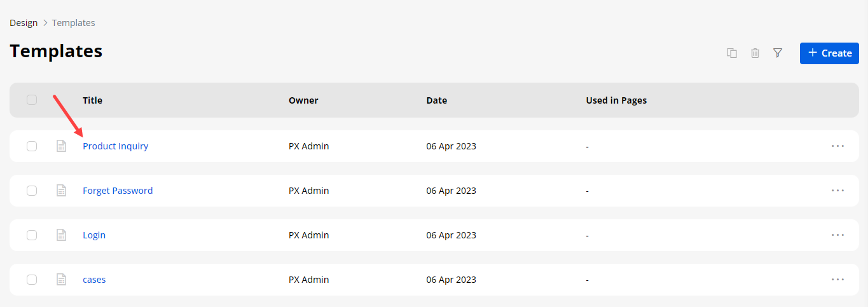
Task: Open the Forget Password ellipsis menu
Action: tap(837, 191)
